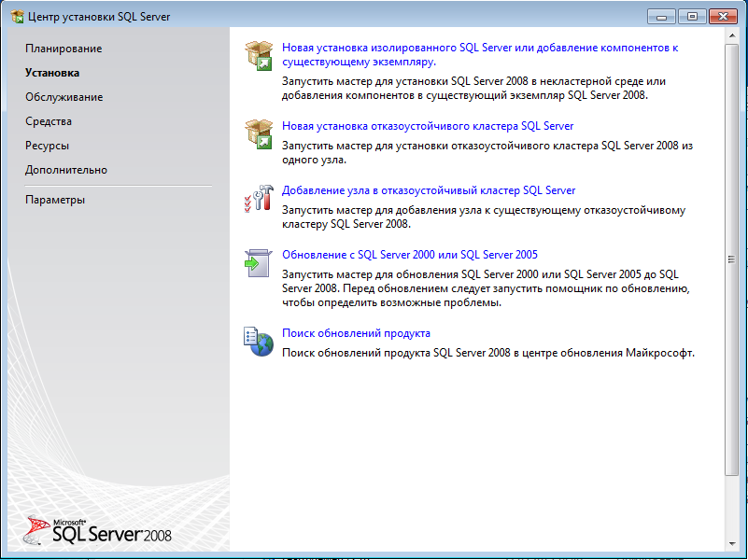The height and width of the screenshot is (560, 748).
Task: Launch Обновление с SQL Server 2000 или 2005
Action: (410, 255)
